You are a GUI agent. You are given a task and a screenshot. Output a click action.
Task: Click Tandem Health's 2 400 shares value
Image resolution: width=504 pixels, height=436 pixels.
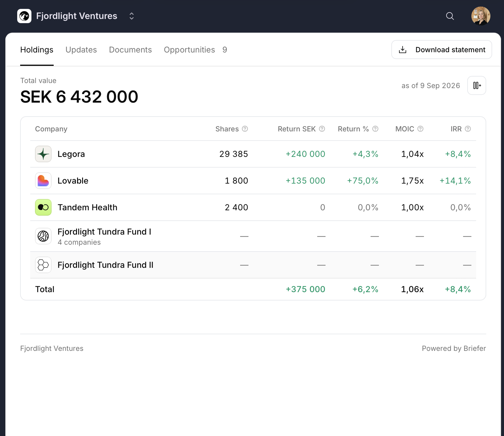point(236,207)
